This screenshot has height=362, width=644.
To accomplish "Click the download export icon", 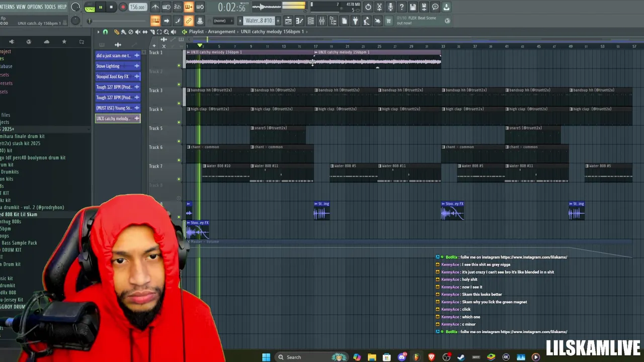I will point(446,7).
